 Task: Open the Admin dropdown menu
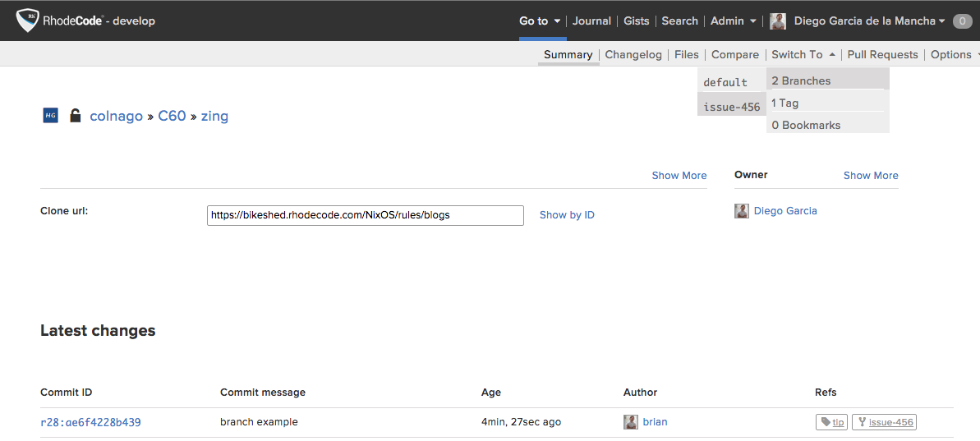point(733,21)
